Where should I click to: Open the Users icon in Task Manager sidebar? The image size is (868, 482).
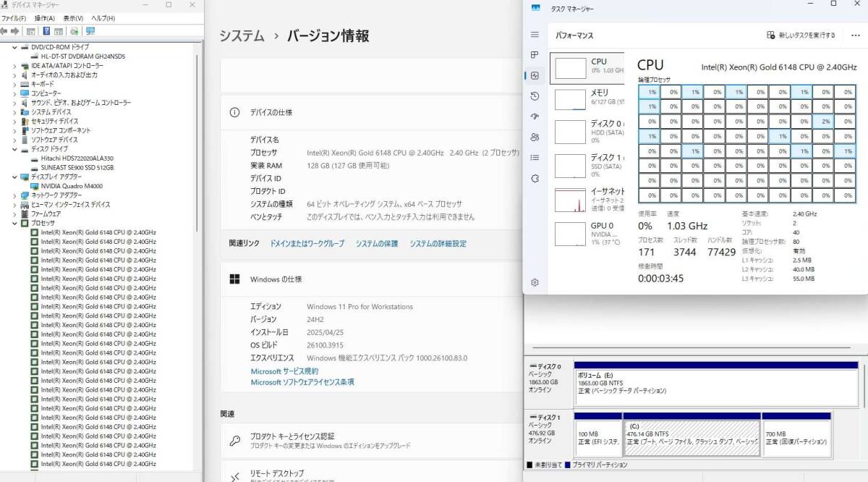pyautogui.click(x=535, y=137)
